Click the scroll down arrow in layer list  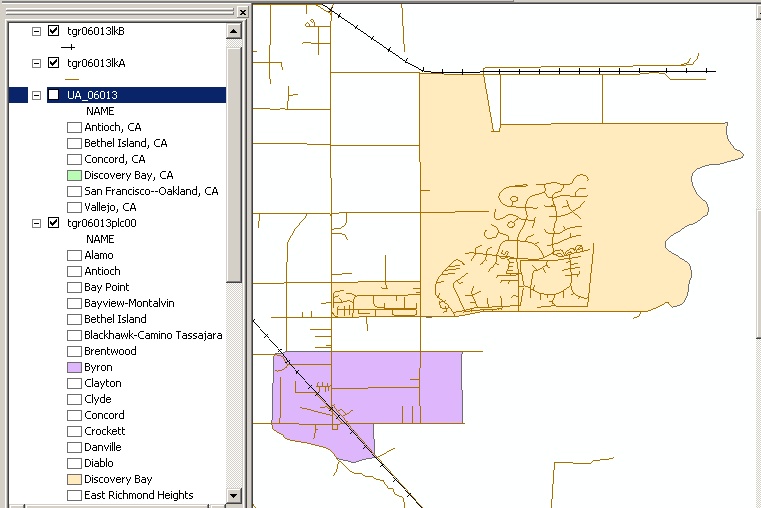pyautogui.click(x=234, y=495)
